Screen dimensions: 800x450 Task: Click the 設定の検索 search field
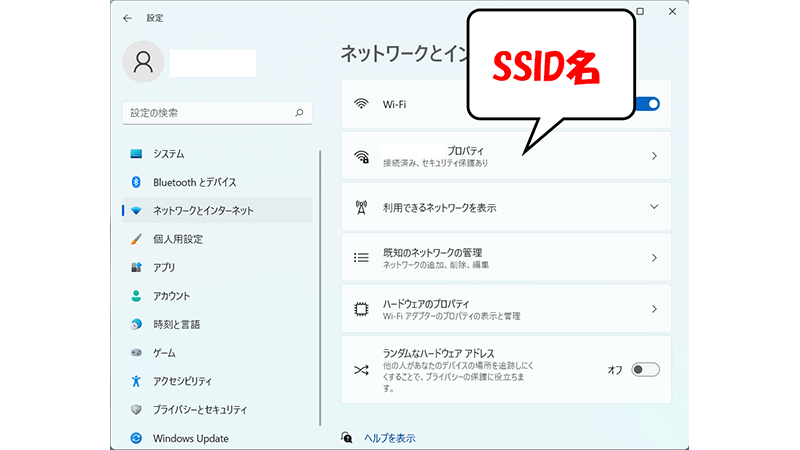point(210,114)
